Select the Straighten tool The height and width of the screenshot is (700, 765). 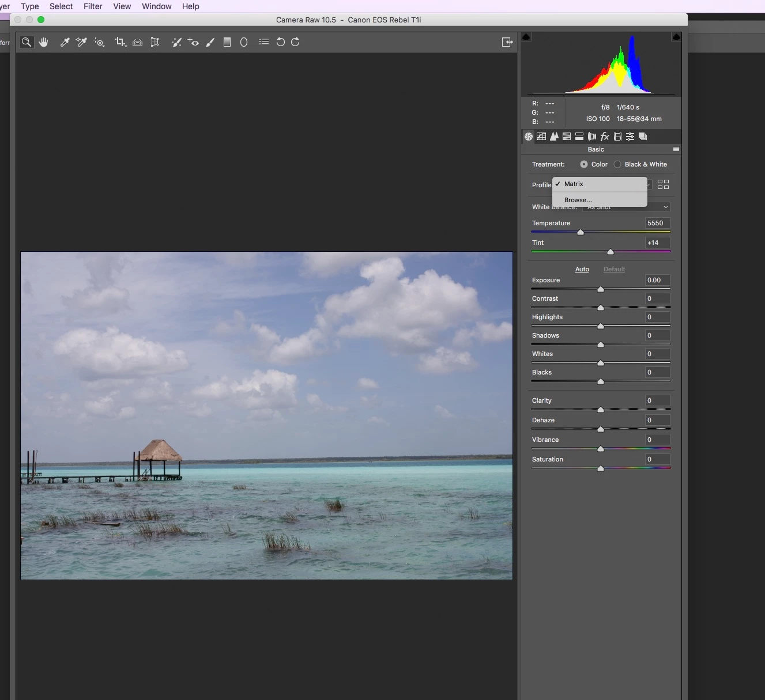[x=137, y=42]
